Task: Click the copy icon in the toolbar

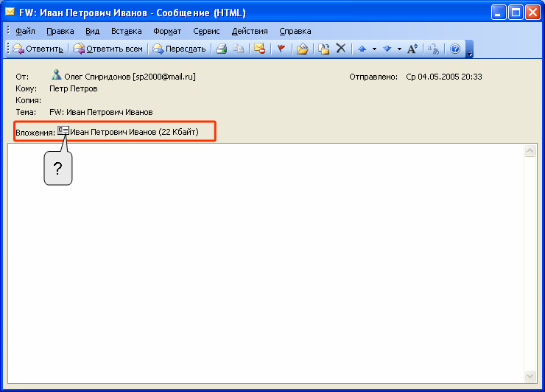Action: (x=238, y=49)
